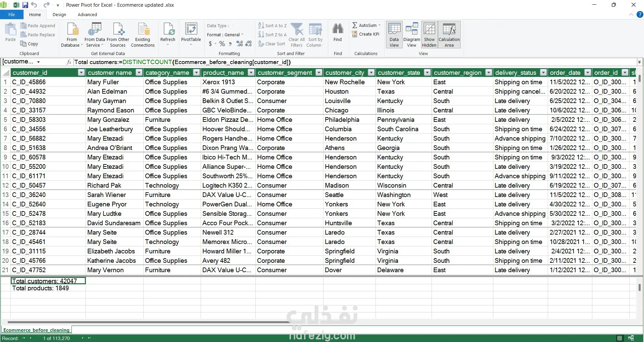Expand the Format: General dropdown
644x342 pixels.
[225, 35]
